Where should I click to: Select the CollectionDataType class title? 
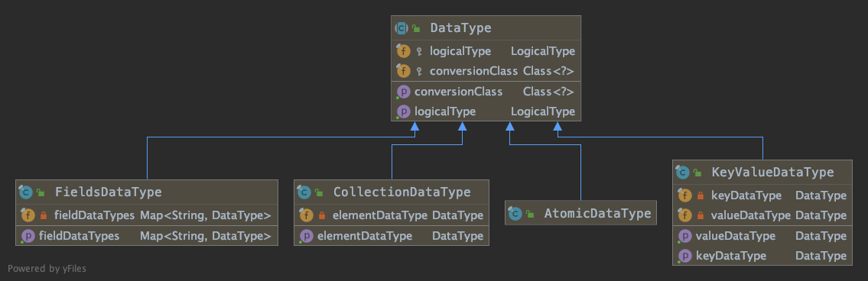point(402,192)
